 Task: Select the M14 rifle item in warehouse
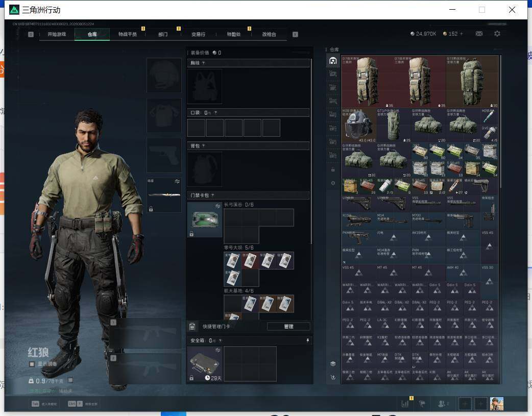[394, 221]
